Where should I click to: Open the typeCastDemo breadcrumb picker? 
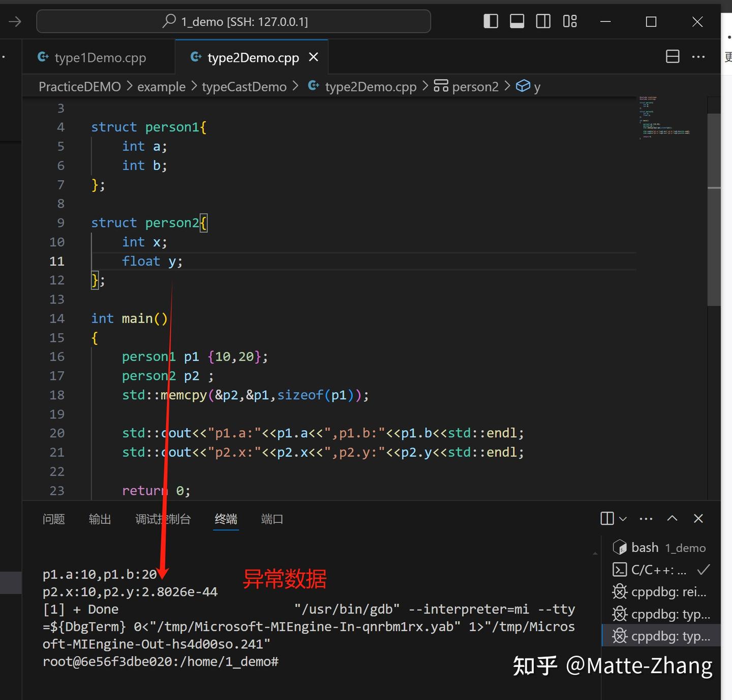[244, 86]
